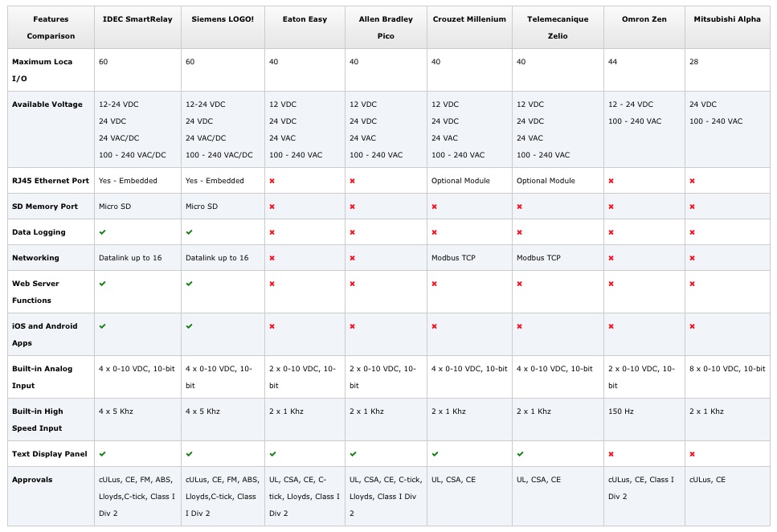Click Modbus TCP under Crouzet Millenium

(x=453, y=258)
